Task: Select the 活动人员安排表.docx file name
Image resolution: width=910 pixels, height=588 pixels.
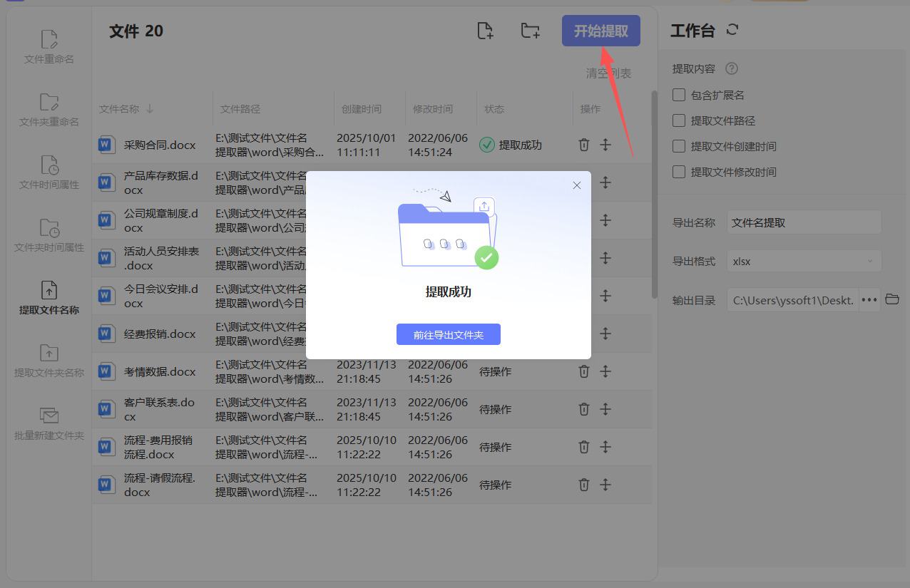Action: [161, 258]
